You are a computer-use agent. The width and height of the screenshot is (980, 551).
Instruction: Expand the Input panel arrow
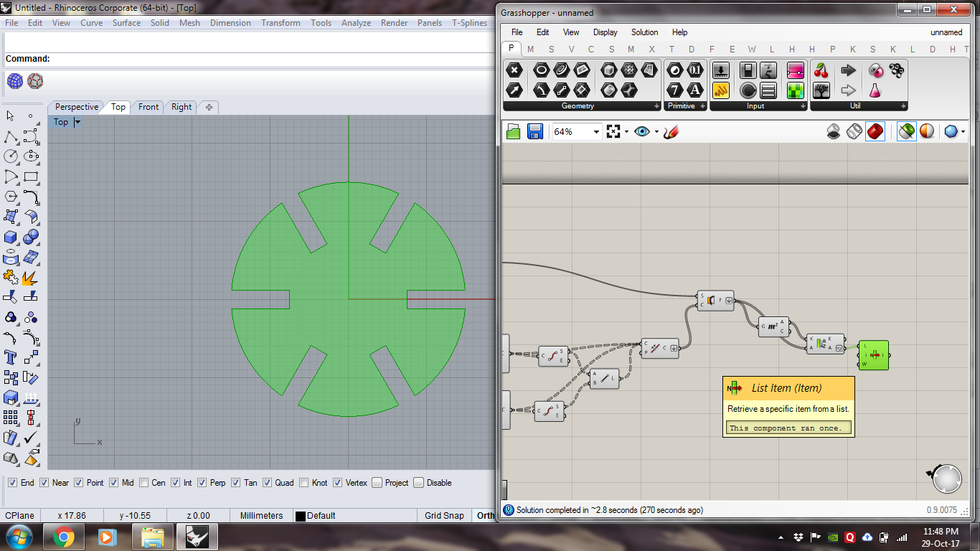click(x=803, y=106)
